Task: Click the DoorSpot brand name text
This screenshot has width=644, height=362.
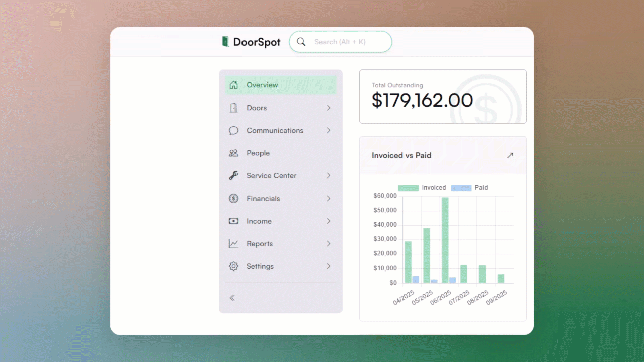Action: point(257,42)
